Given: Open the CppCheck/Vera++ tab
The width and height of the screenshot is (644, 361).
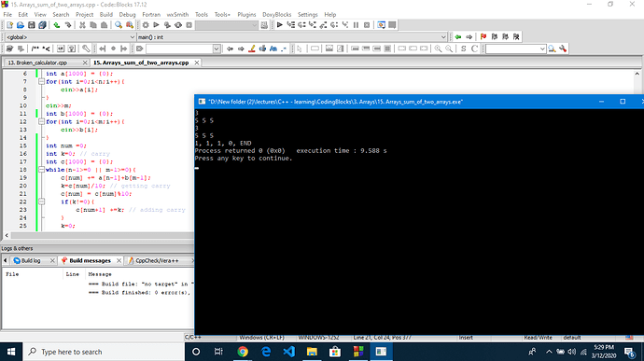Looking at the screenshot, I should (x=157, y=261).
